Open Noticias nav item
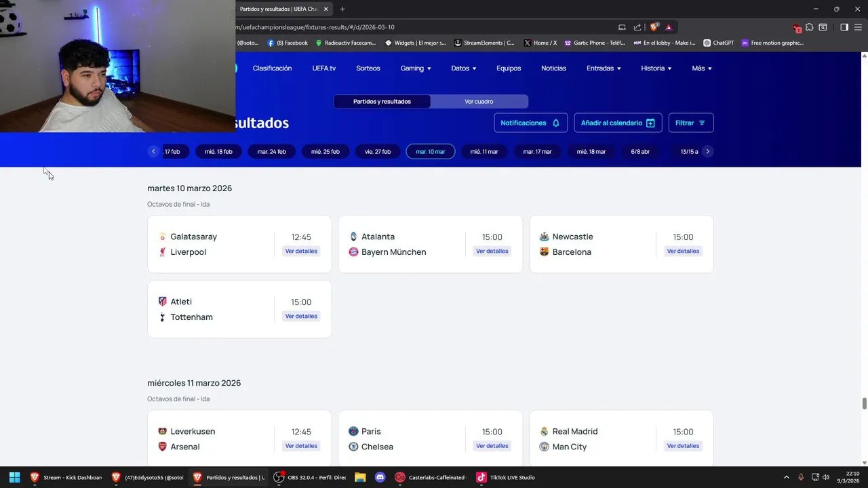This screenshot has height=488, width=868. tap(553, 68)
